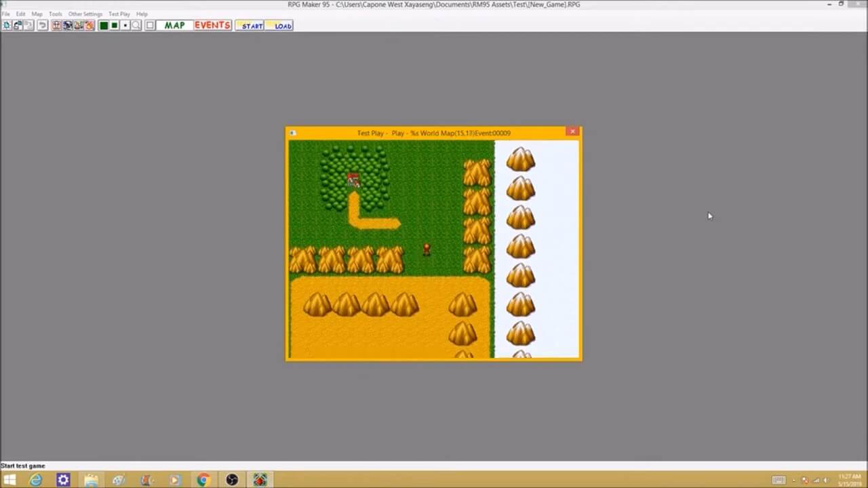Image resolution: width=868 pixels, height=488 pixels.
Task: Click the third icon after the Undo button
Action: click(x=79, y=26)
